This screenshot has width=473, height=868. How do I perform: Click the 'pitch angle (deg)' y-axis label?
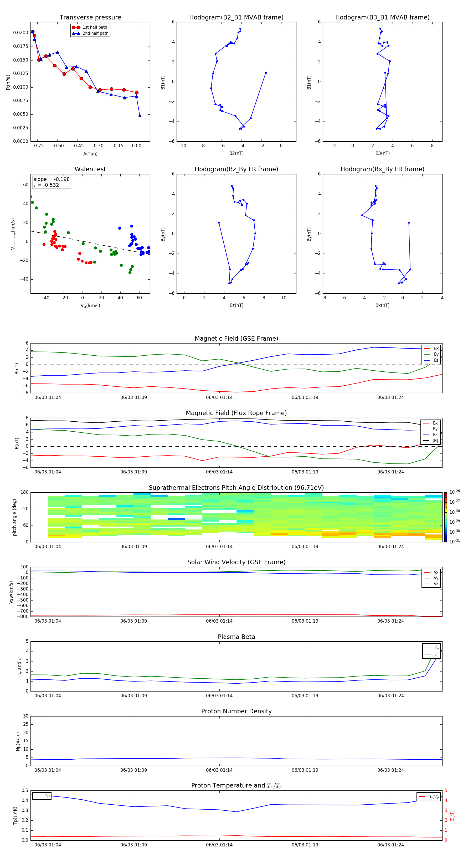point(14,517)
